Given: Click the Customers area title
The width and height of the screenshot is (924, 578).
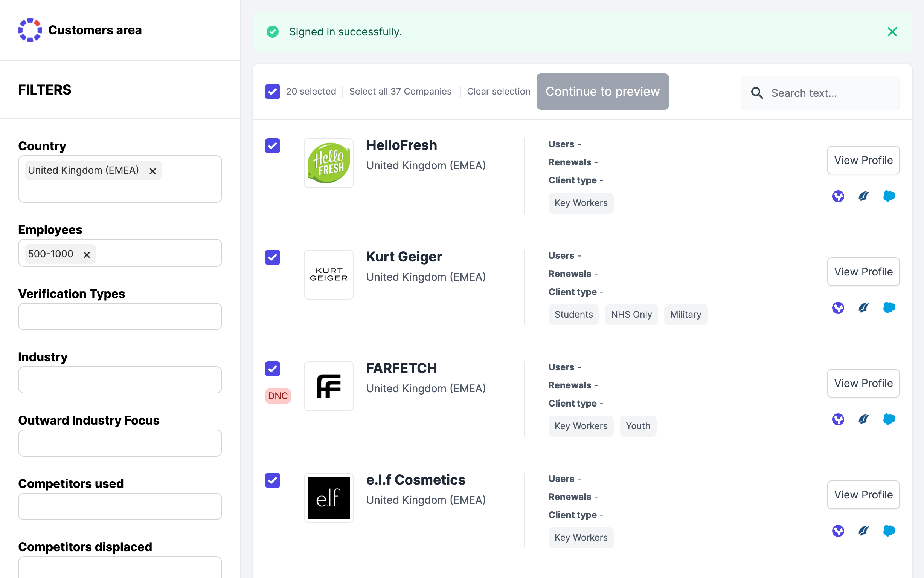Looking at the screenshot, I should click(95, 30).
